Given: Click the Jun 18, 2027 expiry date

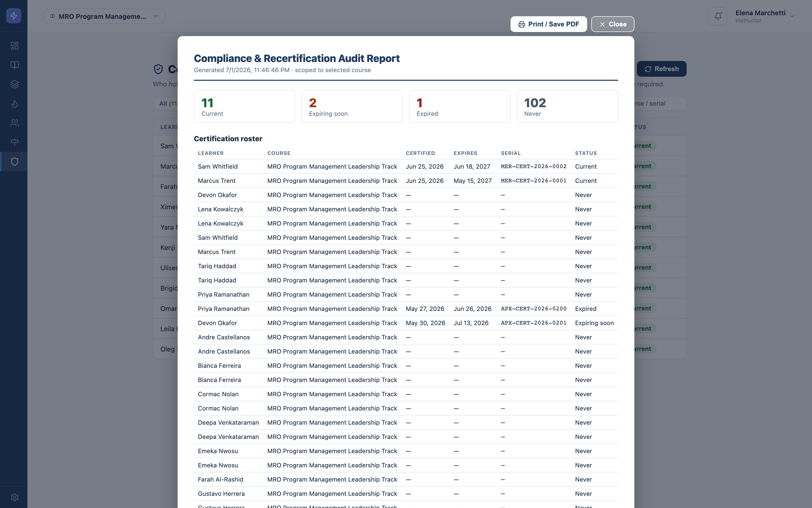Looking at the screenshot, I should 472,167.
